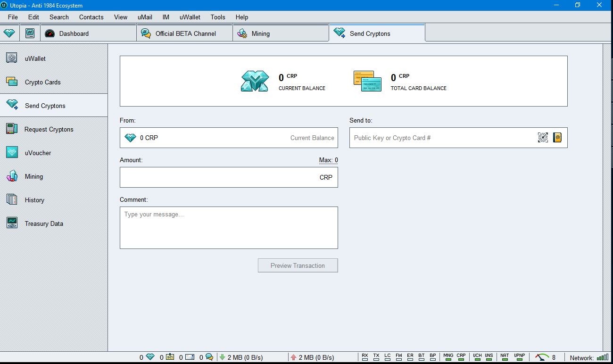The height and width of the screenshot is (364, 613).
Task: Open the uWallet menu
Action: [x=190, y=17]
